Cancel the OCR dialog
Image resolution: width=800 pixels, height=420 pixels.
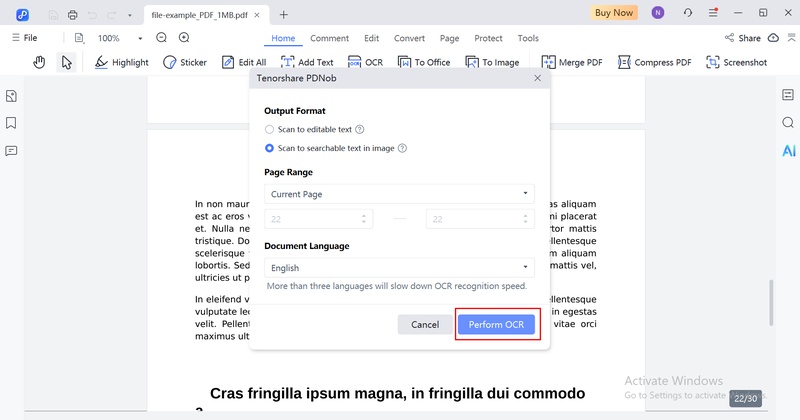click(425, 325)
